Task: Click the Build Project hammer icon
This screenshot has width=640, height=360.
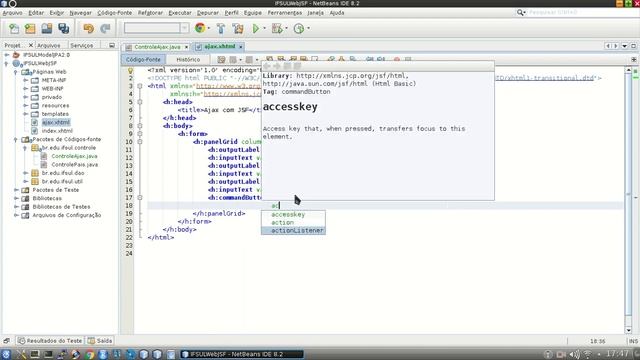Action: coord(221,29)
